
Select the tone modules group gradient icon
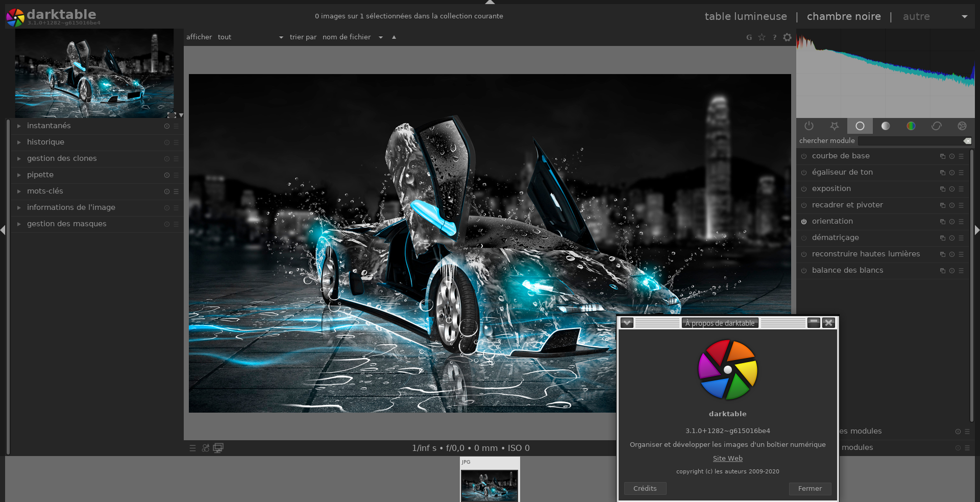coord(886,126)
